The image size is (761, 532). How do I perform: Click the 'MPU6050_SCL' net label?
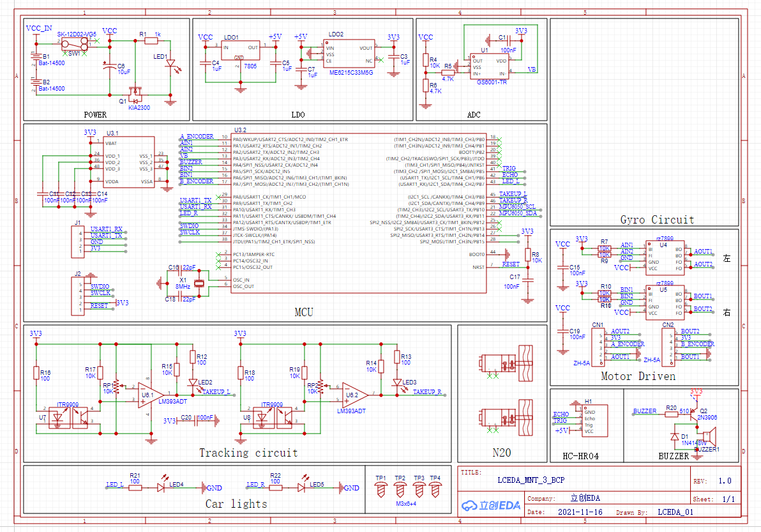pos(517,207)
